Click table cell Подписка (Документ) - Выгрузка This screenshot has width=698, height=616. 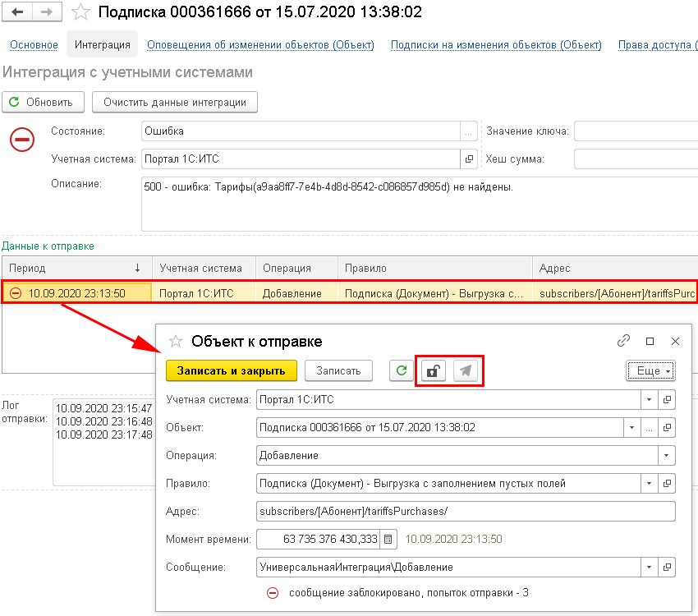tap(434, 293)
